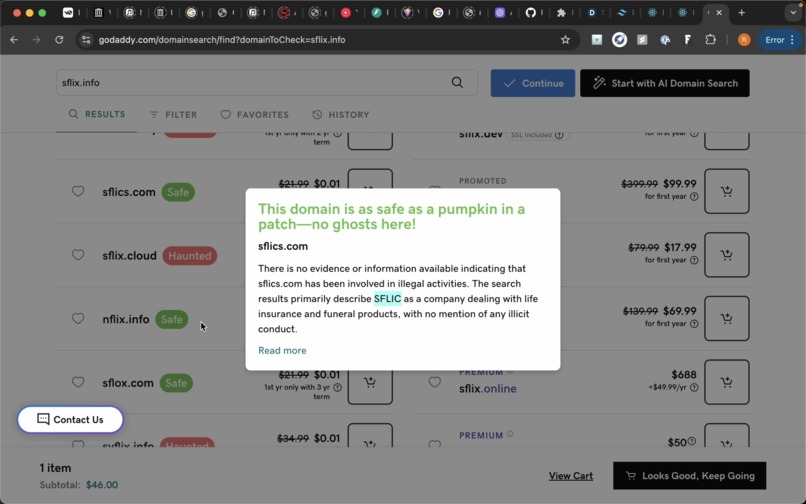
Task: Open the View Cart link
Action: 571,476
